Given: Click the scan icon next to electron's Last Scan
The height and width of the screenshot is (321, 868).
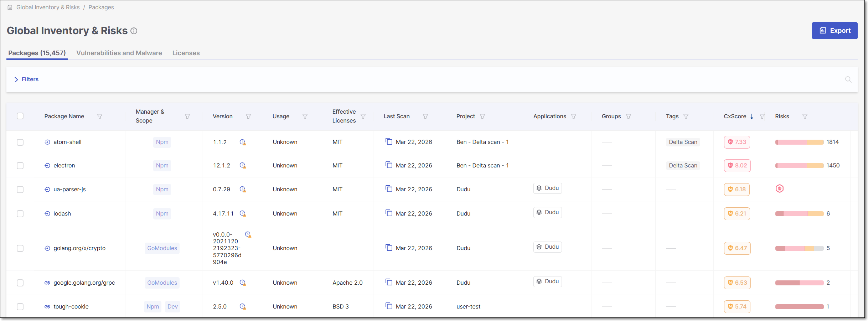Looking at the screenshot, I should (389, 165).
